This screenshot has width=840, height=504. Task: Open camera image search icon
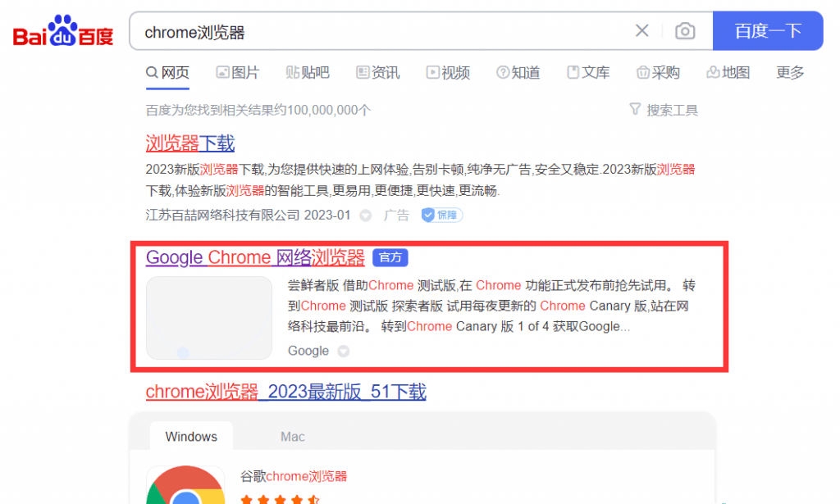[685, 31]
